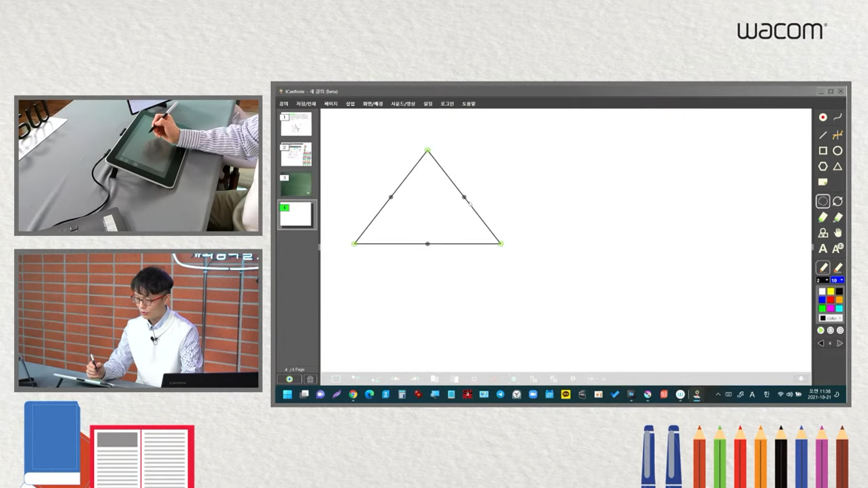The width and height of the screenshot is (868, 488).
Task: Go to previous page arrow
Action: point(821,343)
